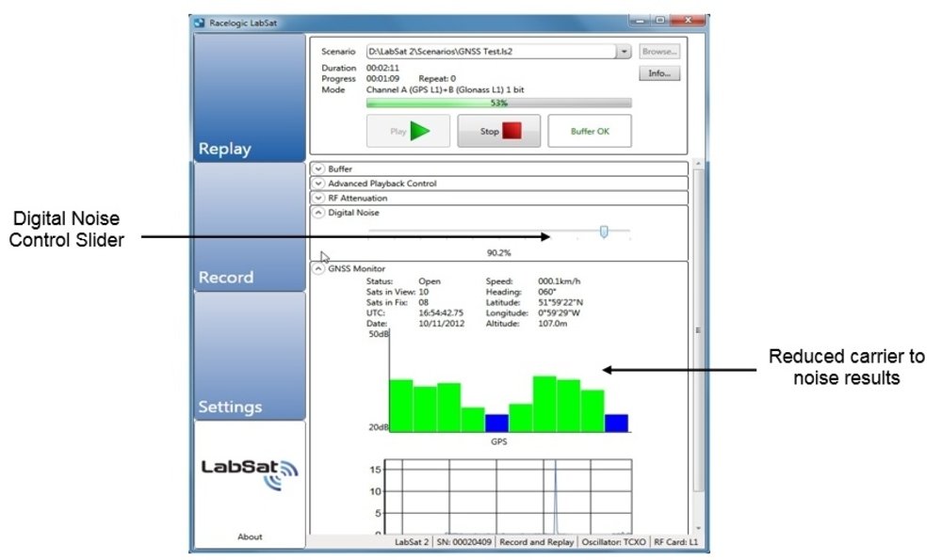Viewport: 942px width, 560px height.
Task: Click the Scenario file path field
Action: (490, 53)
